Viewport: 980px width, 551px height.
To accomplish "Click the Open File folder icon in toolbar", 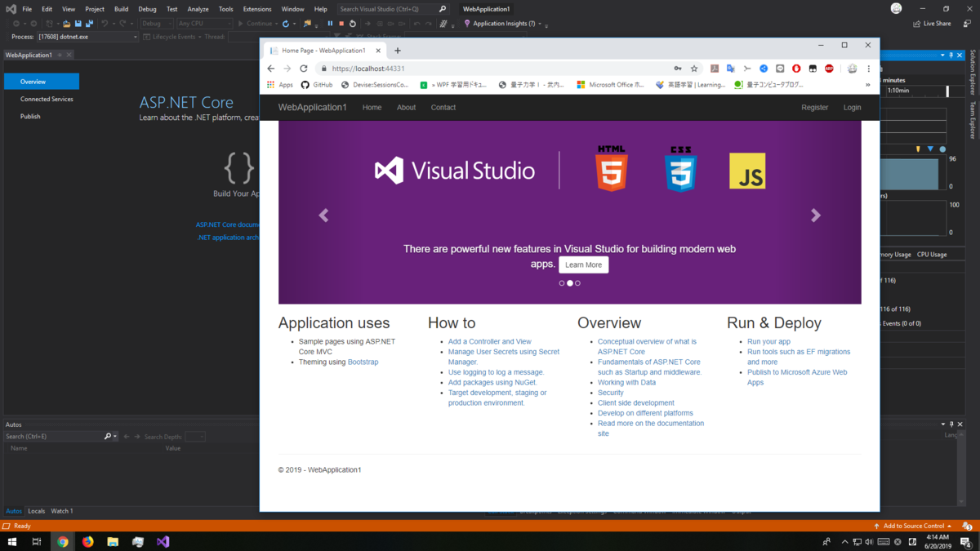I will [x=66, y=24].
